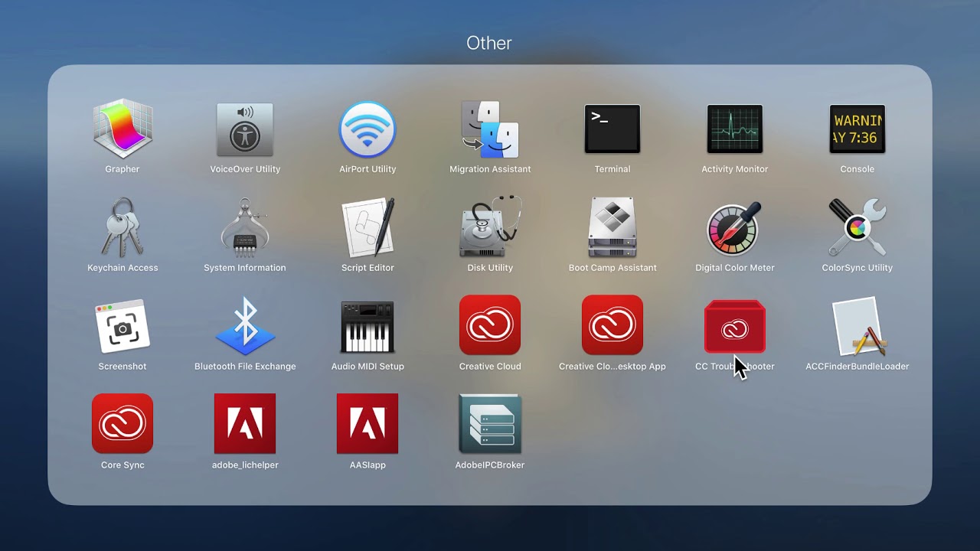This screenshot has width=980, height=551.
Task: Open the Core Sync app
Action: [x=122, y=425]
